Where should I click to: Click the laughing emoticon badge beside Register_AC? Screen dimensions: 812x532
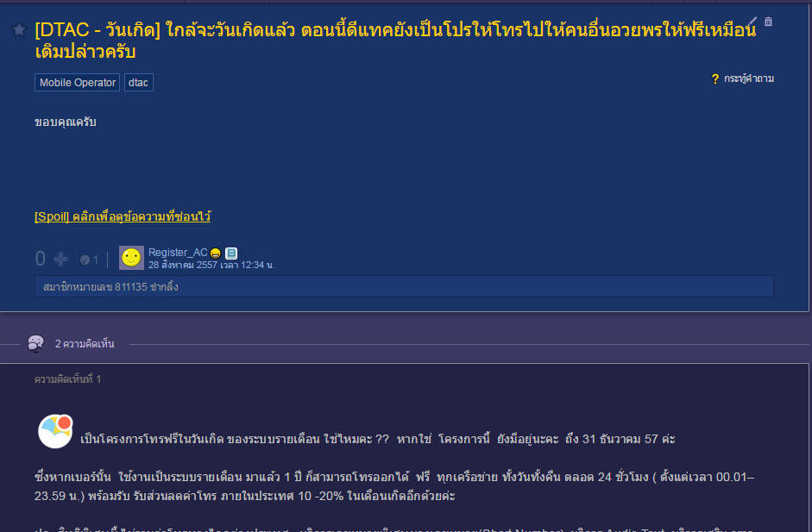tap(216, 253)
